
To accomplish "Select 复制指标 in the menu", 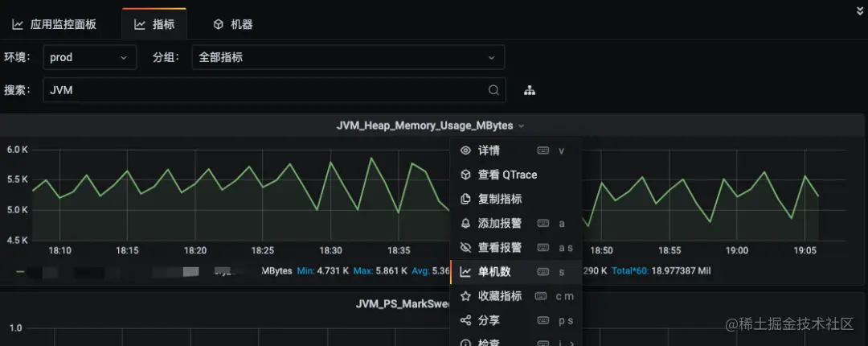I will 516,199.
